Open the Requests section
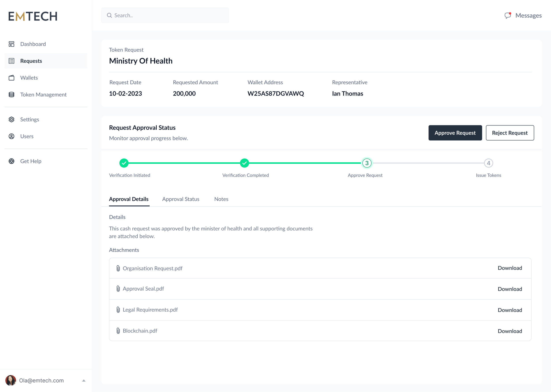This screenshot has width=551, height=392. click(46, 61)
